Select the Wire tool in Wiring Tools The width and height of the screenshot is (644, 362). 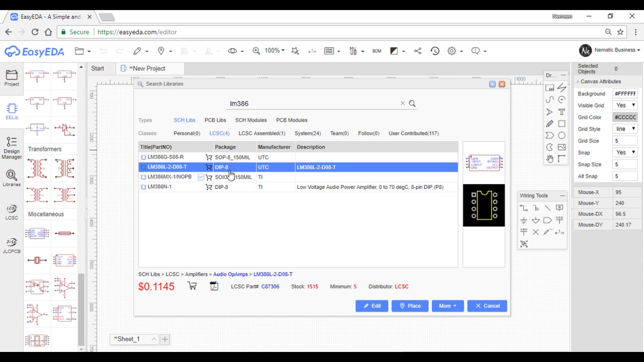524,208
